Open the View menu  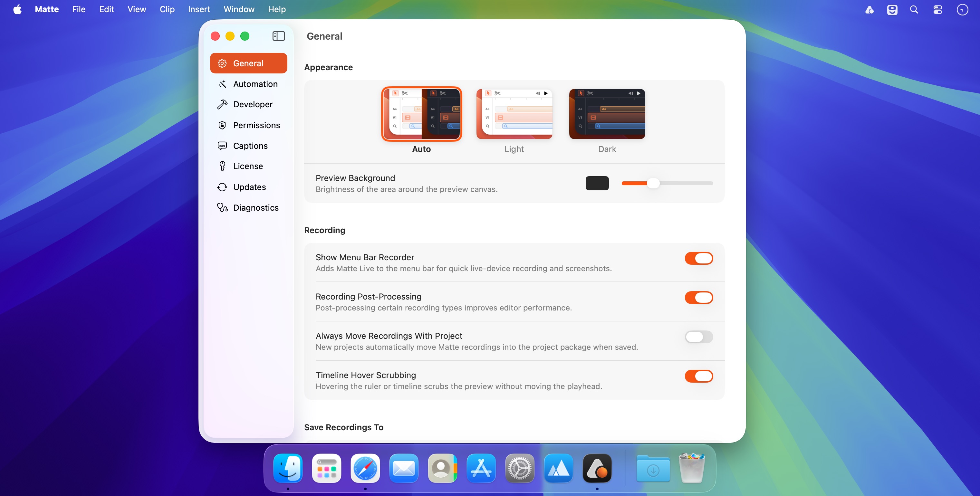[x=137, y=9]
